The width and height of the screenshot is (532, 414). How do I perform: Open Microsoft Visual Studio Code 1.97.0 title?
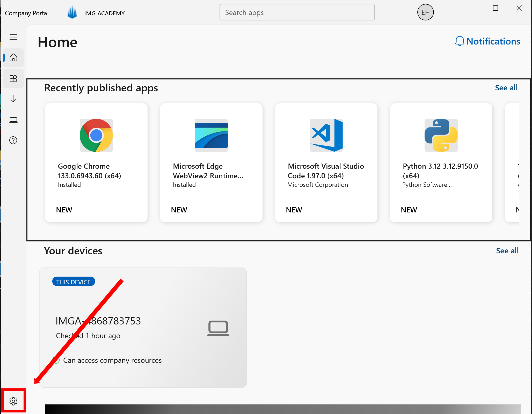click(x=326, y=171)
